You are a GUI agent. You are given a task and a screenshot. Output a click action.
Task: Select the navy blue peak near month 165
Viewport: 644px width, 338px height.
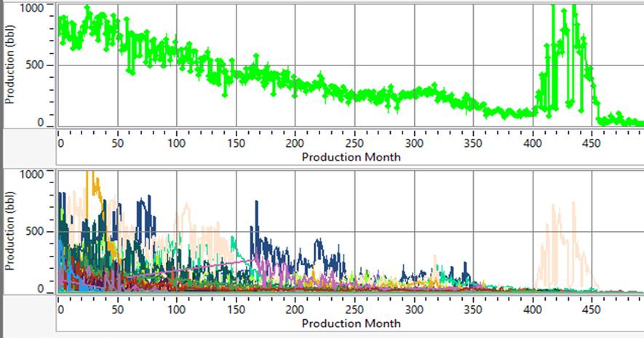tap(256, 211)
